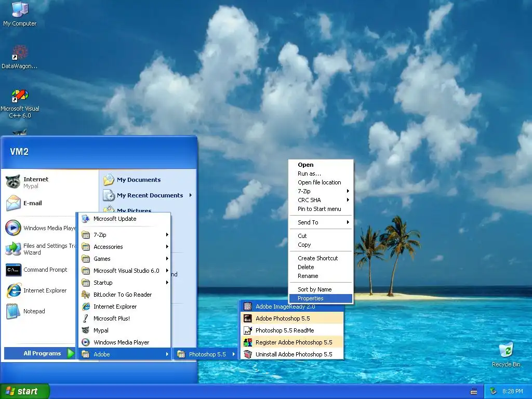The image size is (532, 399).
Task: Click Files and Settings Transfer Wizard icon
Action: tap(13, 249)
